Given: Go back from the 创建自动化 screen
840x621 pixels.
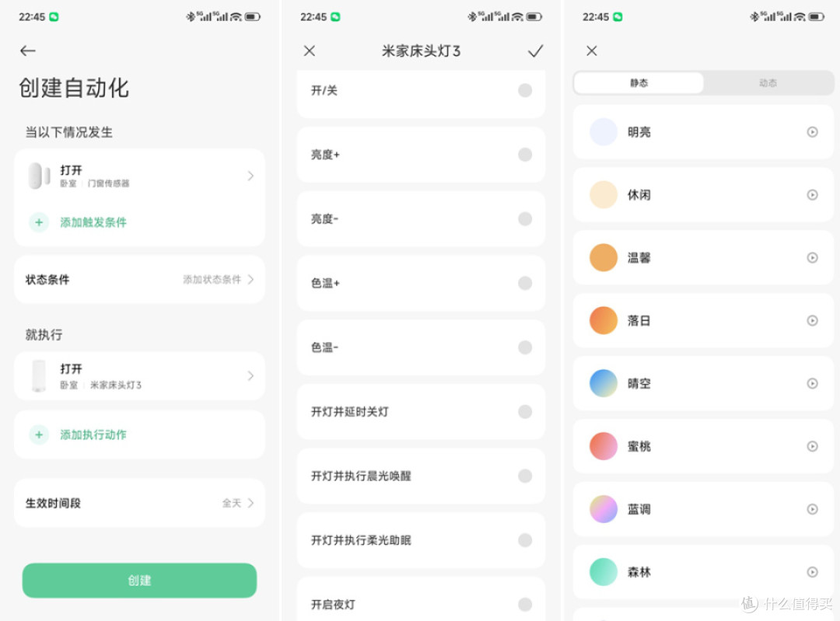Looking at the screenshot, I should [28, 51].
